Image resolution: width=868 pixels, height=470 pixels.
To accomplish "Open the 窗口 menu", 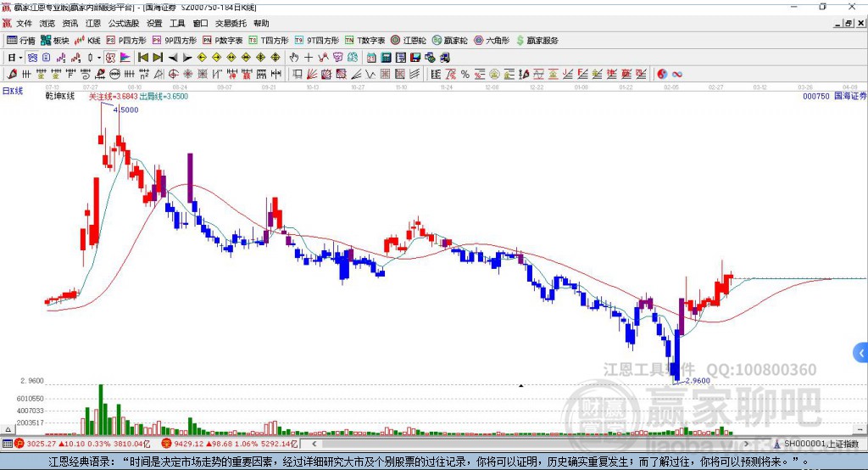I will tap(200, 23).
